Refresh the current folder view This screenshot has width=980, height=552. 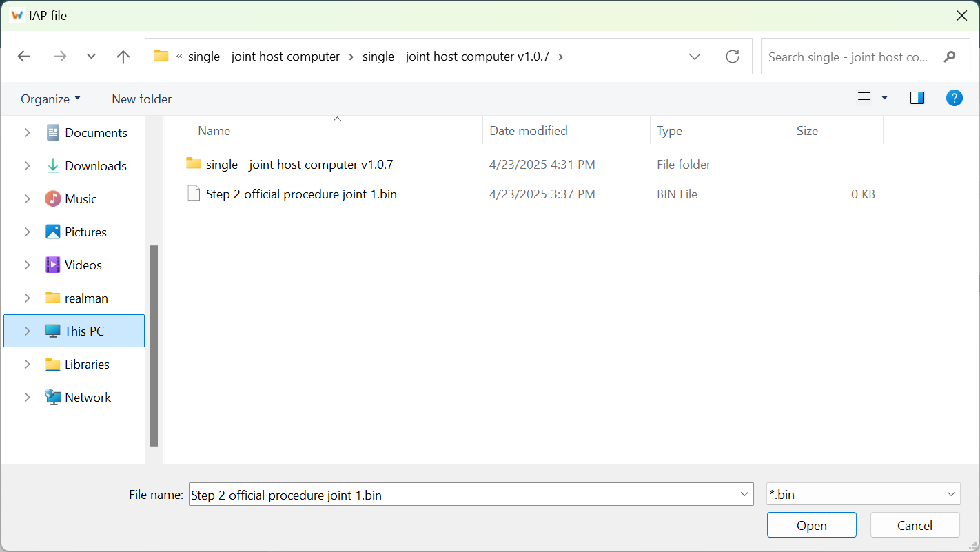(733, 57)
